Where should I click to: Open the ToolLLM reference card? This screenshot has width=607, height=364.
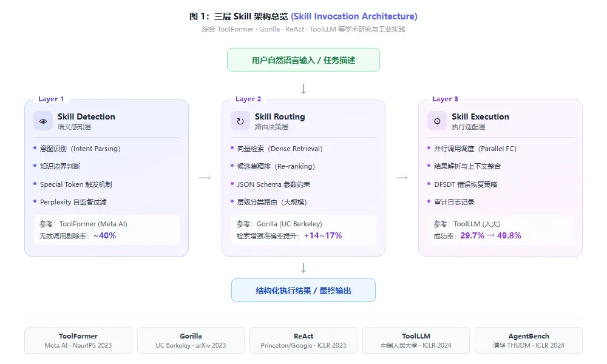point(416,340)
